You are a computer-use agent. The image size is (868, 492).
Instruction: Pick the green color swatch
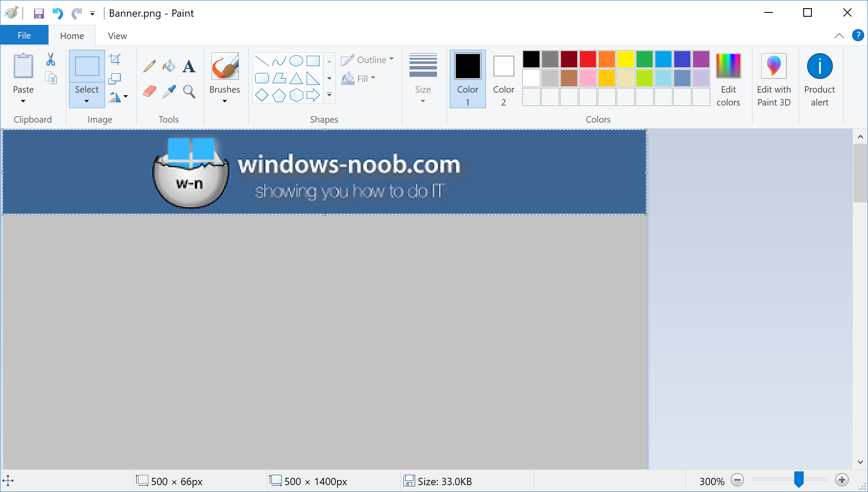[645, 59]
